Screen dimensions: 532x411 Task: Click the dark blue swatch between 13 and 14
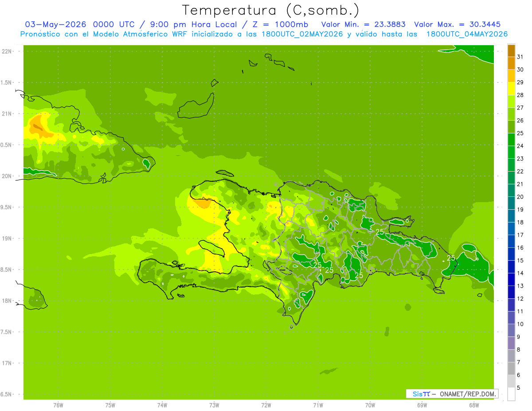tap(511, 279)
